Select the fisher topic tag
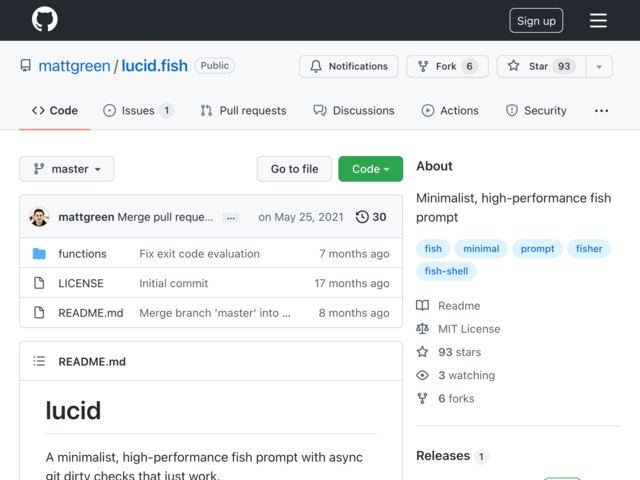 tap(589, 249)
